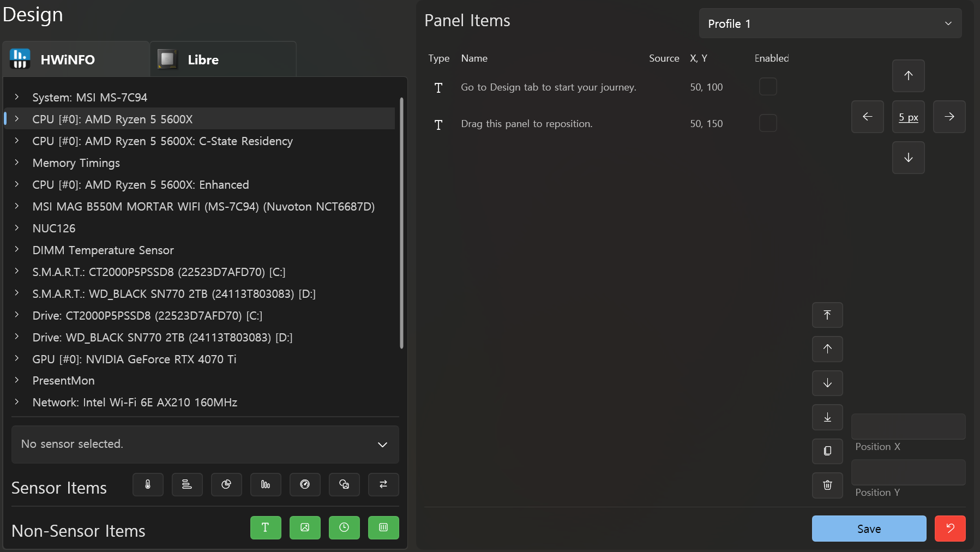The height and width of the screenshot is (552, 980).
Task: Add a horizontal bar sensor item
Action: pyautogui.click(x=187, y=484)
